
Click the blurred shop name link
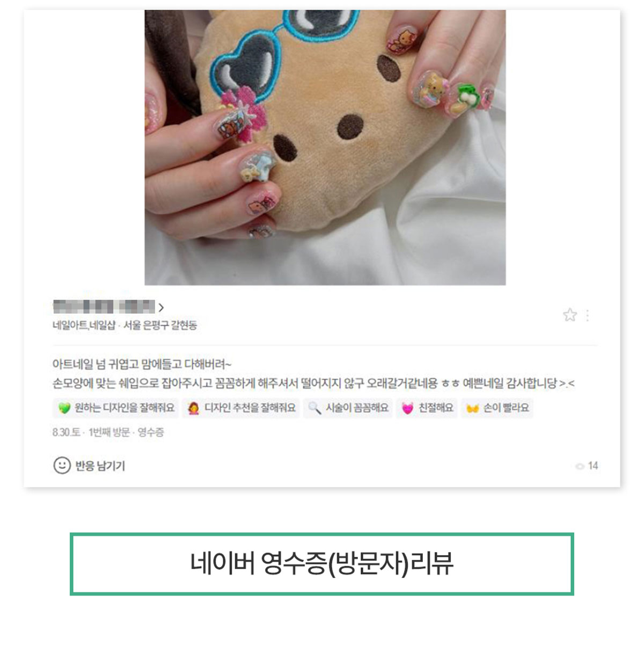[104, 307]
